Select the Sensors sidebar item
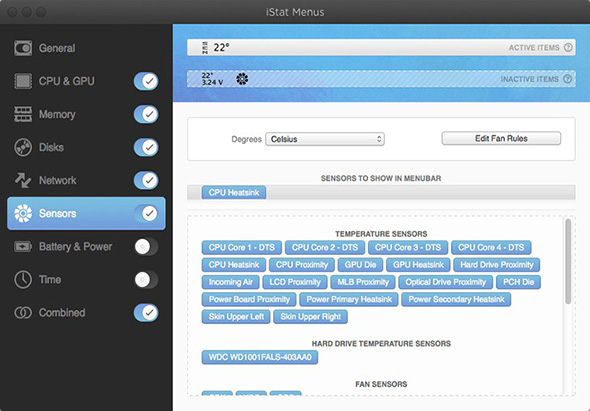590x411 pixels. tap(86, 213)
